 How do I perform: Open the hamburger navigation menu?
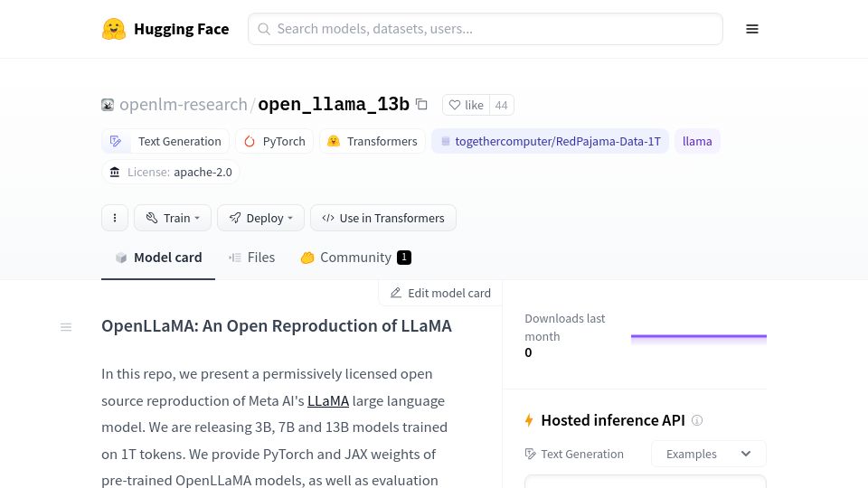coord(751,29)
